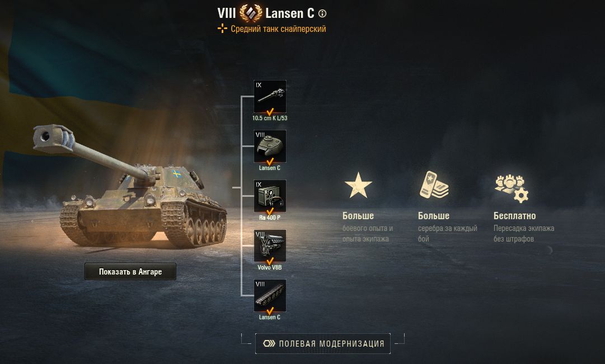
Task: Click the info icon beside Lansen C title
Action: pyautogui.click(x=322, y=14)
